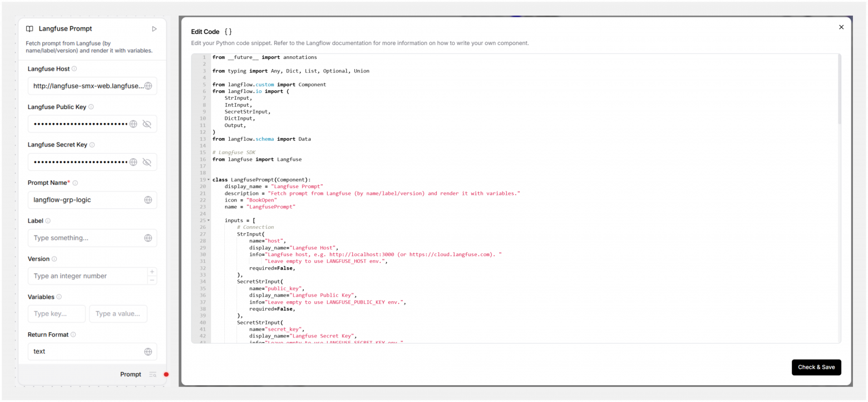Click the Prompt Name field with langflow-grp-logic
Viewport: 868px width, 402px height.
[92, 200]
